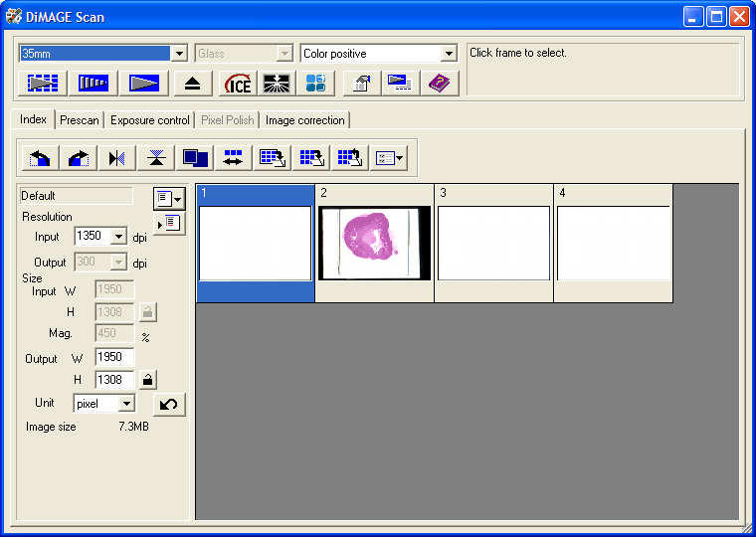Open the Preferences settings icon
Viewport: 756px width, 537px height.
pos(362,83)
